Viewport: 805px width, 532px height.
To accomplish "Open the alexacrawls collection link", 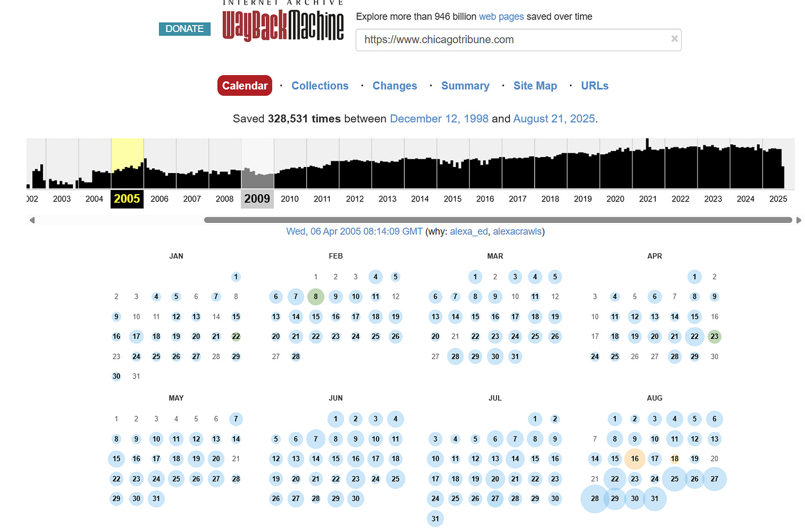I will coord(517,232).
